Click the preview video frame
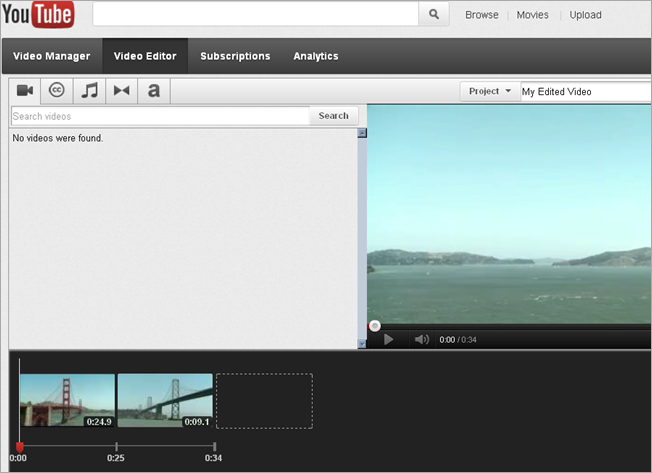This screenshot has width=652, height=473. pyautogui.click(x=509, y=214)
